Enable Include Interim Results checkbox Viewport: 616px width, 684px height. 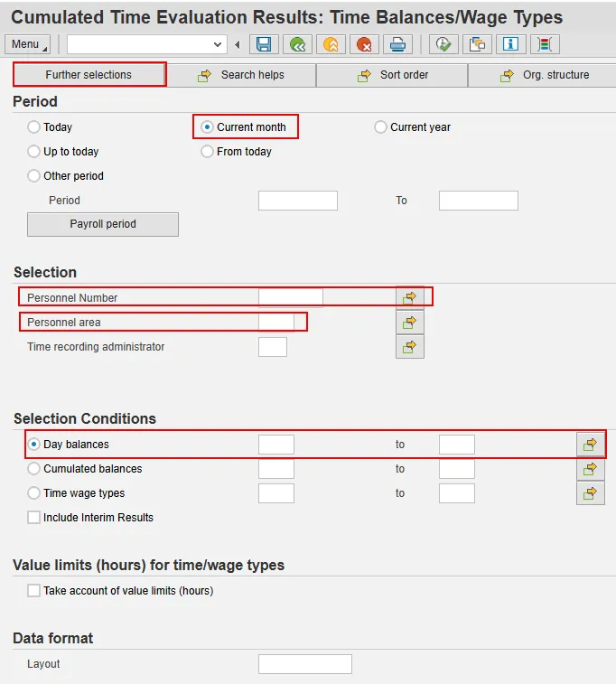click(x=33, y=518)
